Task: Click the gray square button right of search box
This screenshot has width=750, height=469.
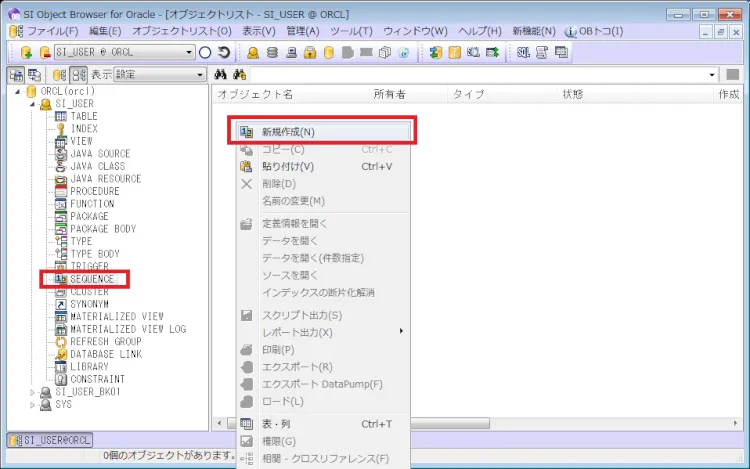Action: click(732, 75)
